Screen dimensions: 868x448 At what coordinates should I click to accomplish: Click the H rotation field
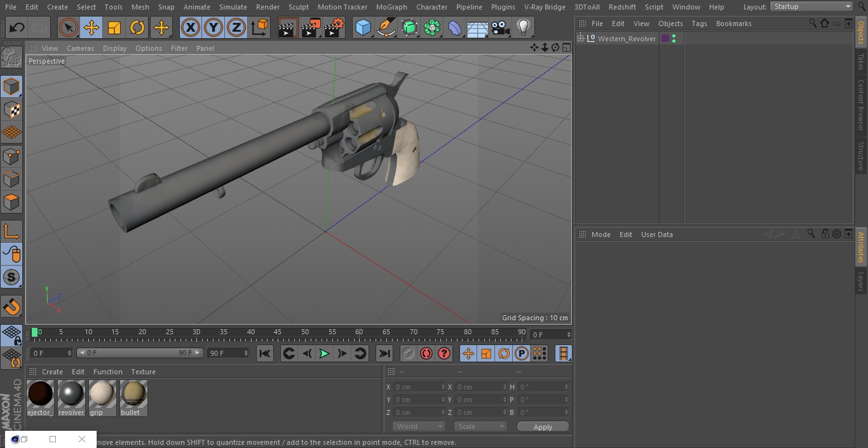[x=543, y=387]
